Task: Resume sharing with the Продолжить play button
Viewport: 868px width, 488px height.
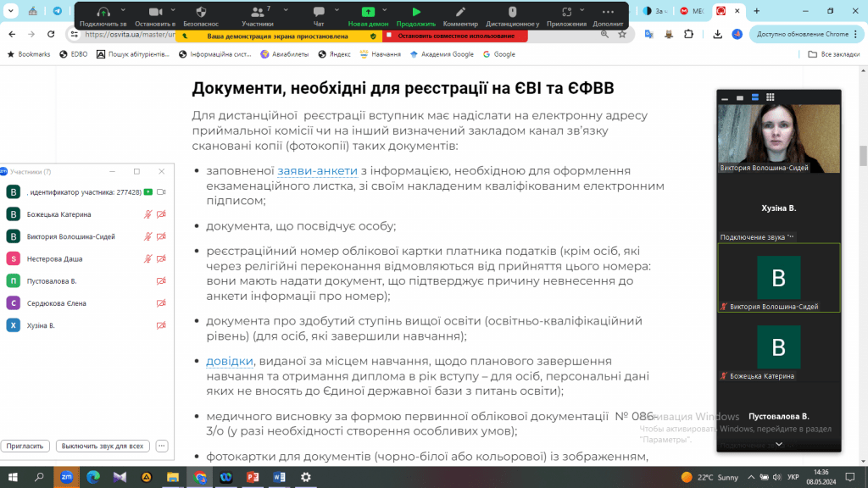Action: 415,13
